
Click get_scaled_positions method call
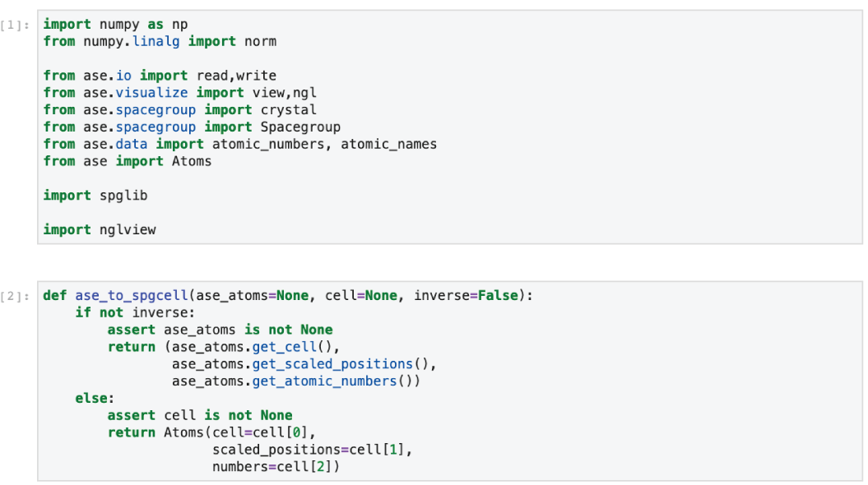point(332,364)
